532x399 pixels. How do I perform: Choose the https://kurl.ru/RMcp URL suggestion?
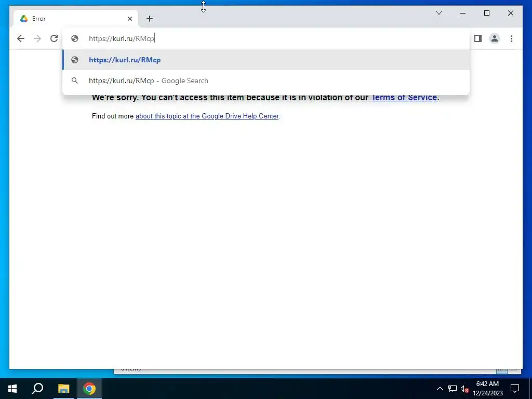click(267, 60)
